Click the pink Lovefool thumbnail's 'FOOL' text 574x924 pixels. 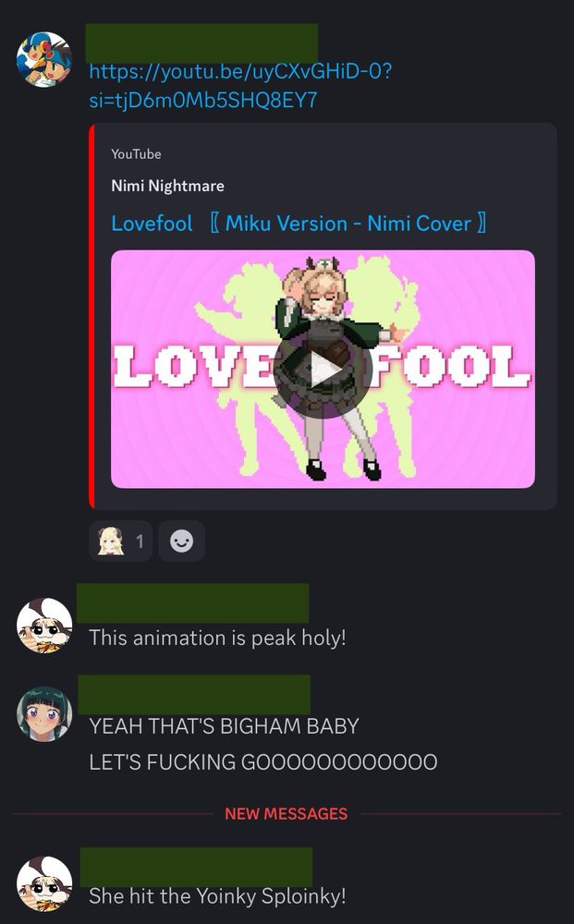[x=450, y=367]
